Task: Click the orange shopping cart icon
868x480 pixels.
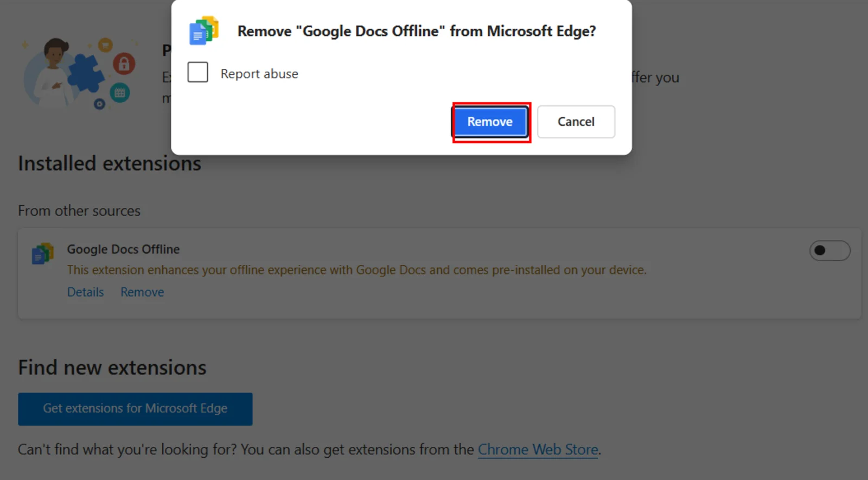Action: [105, 45]
